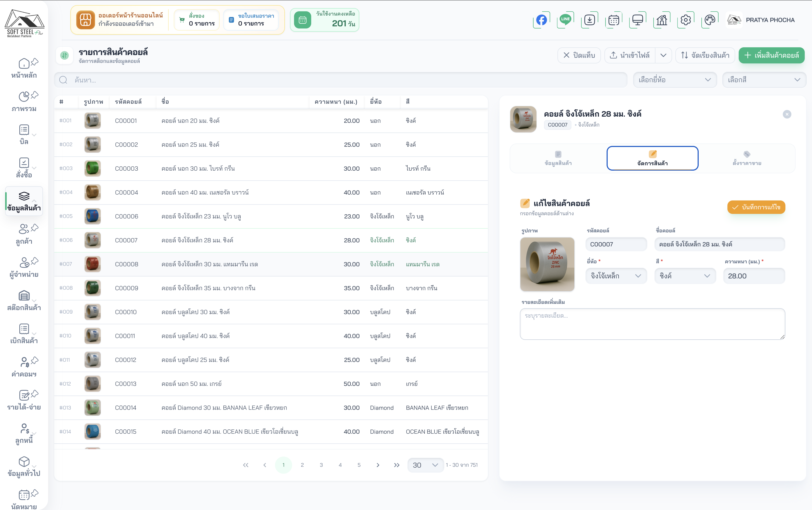The width and height of the screenshot is (812, 510).
Task: Open the เลือกยี่ห้อ brand filter dropdown
Action: pos(675,80)
